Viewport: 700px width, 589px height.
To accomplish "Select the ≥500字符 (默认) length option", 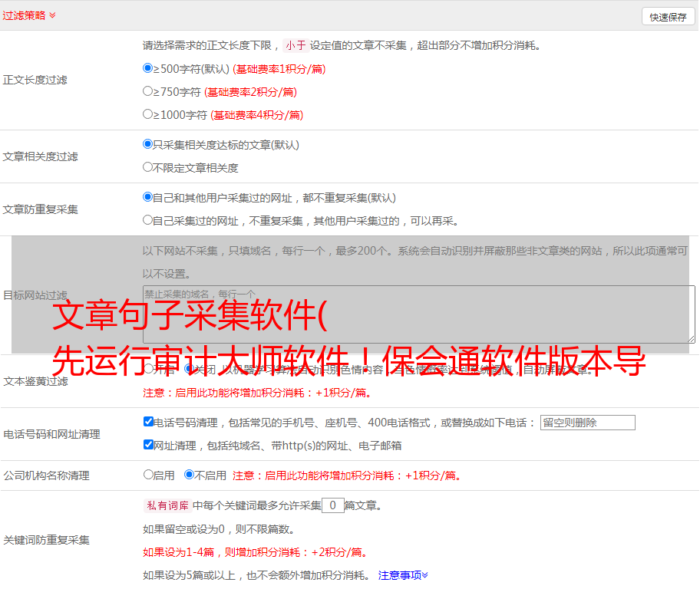I will click(x=148, y=68).
